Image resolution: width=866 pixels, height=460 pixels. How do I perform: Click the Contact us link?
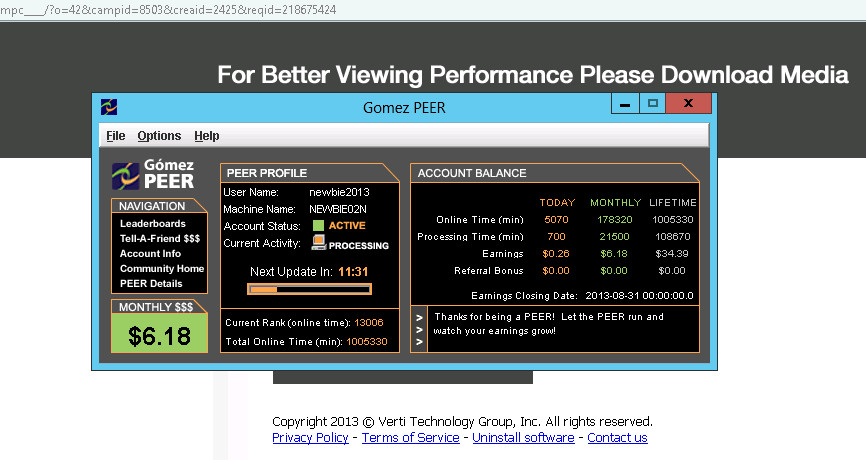pos(617,438)
